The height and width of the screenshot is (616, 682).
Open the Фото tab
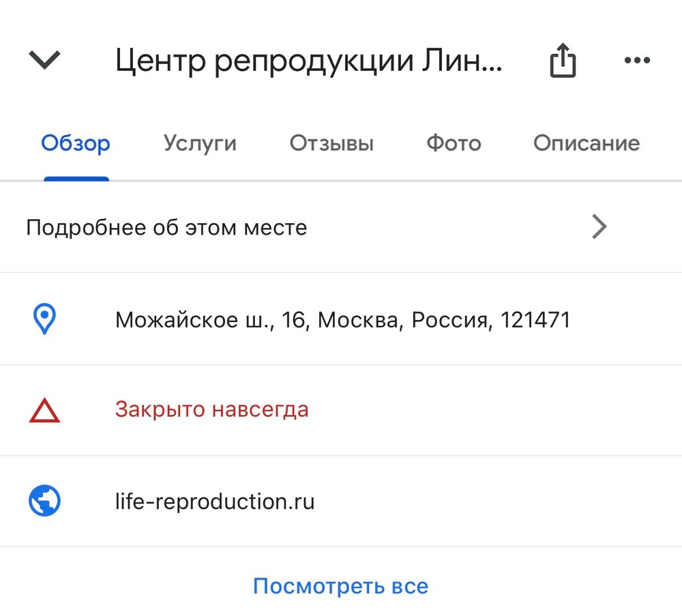[453, 143]
